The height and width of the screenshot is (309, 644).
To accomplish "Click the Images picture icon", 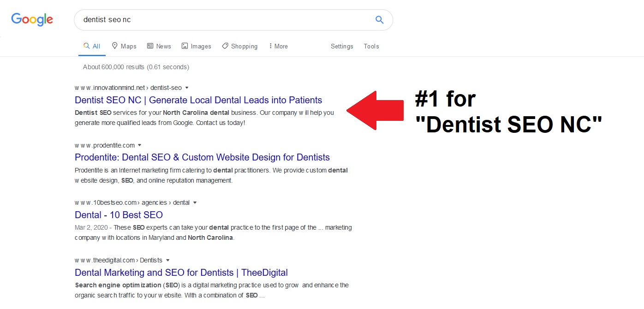I will click(x=185, y=46).
